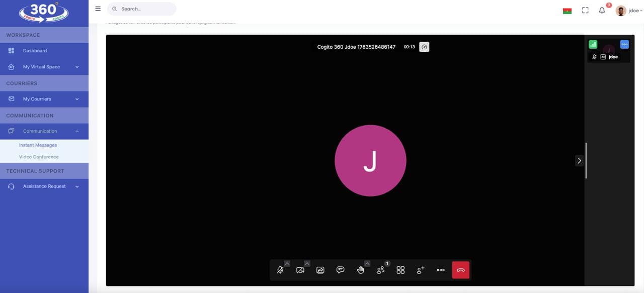
Task: Click the Search input field
Action: tap(146, 9)
